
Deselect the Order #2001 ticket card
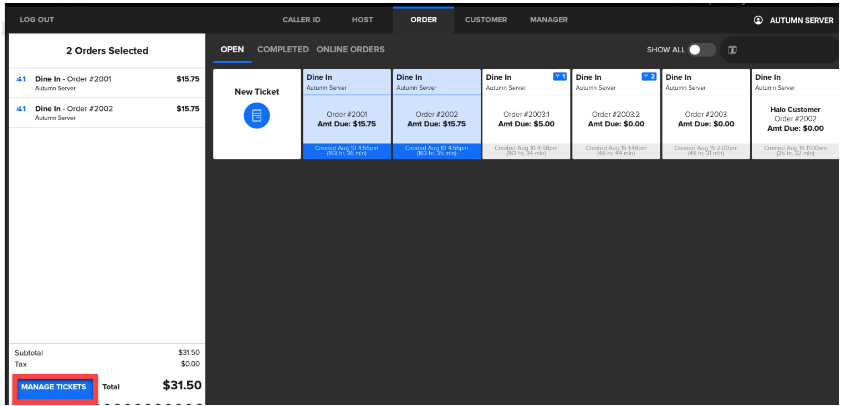346,114
